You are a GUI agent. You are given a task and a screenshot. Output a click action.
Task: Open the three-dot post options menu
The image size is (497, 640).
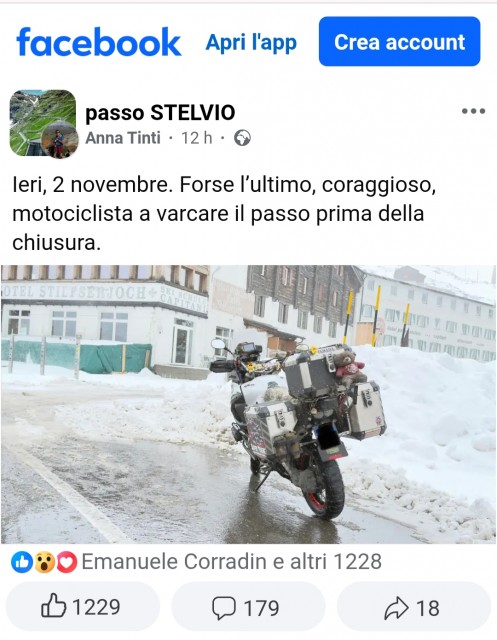point(473,111)
